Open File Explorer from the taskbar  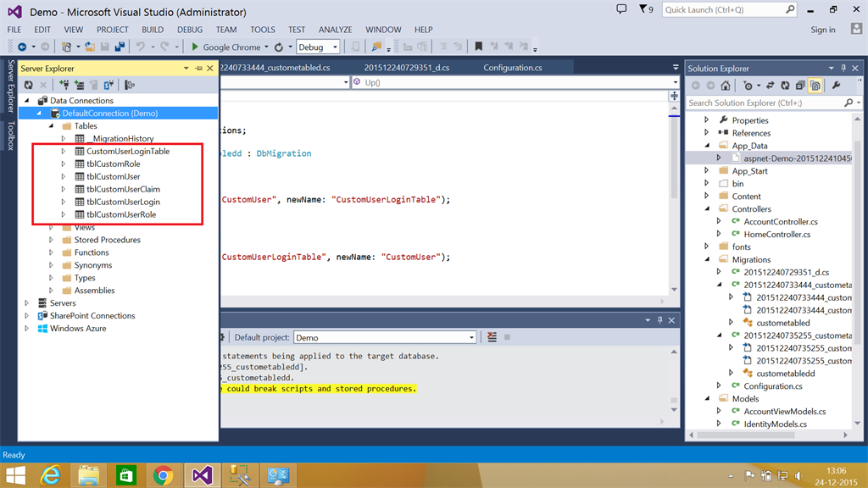(x=88, y=476)
